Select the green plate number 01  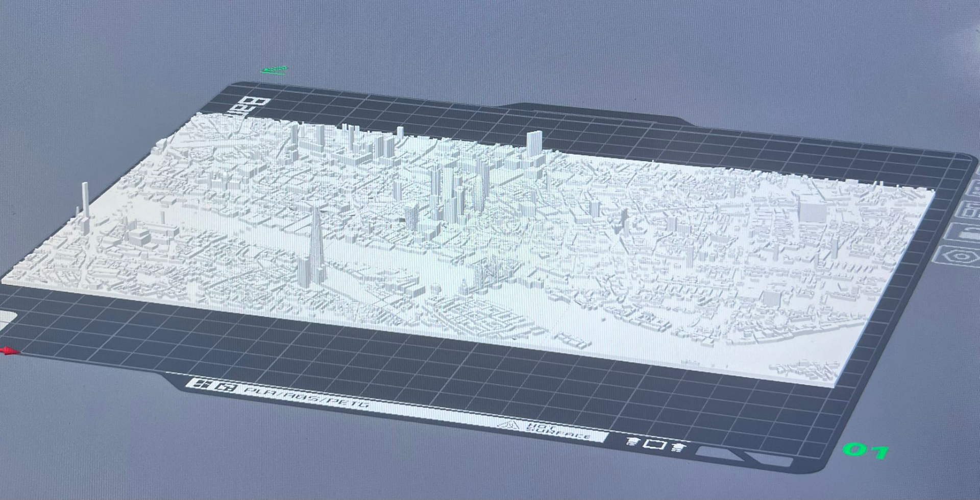866,451
